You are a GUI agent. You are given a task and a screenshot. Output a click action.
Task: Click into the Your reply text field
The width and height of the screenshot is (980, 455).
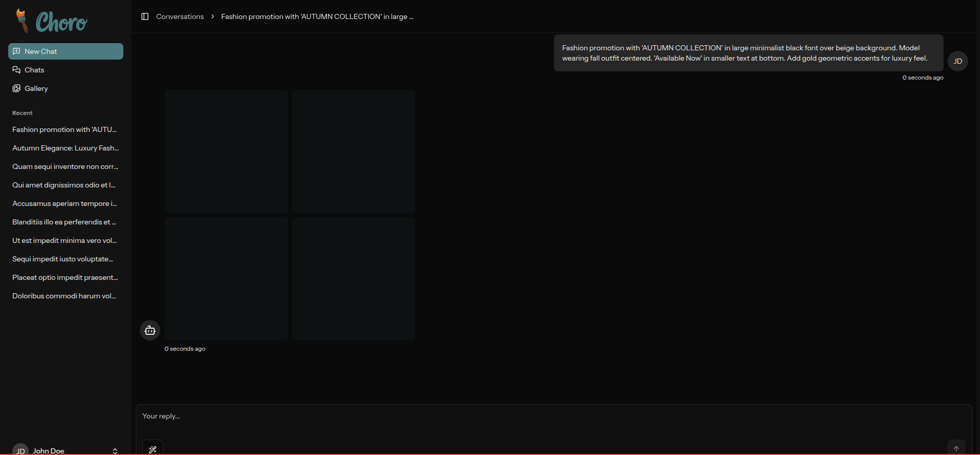point(553,416)
